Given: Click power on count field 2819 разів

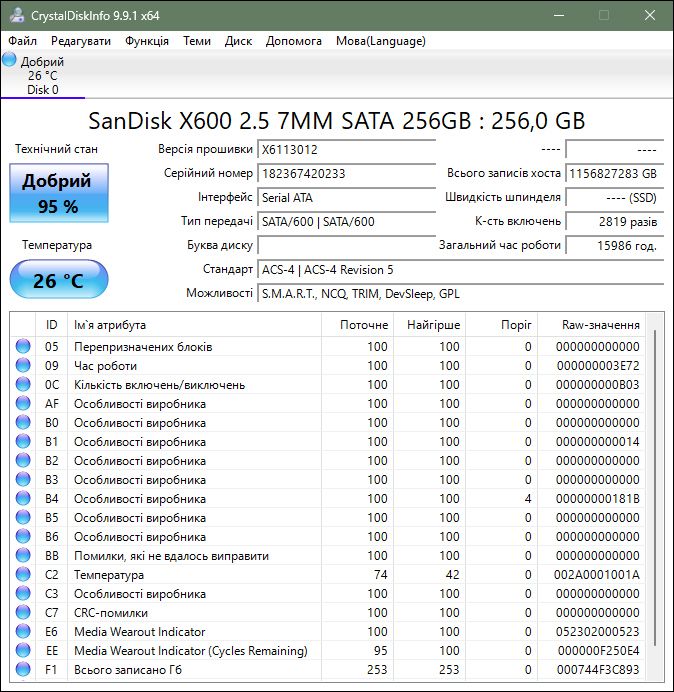Looking at the screenshot, I should [x=614, y=221].
